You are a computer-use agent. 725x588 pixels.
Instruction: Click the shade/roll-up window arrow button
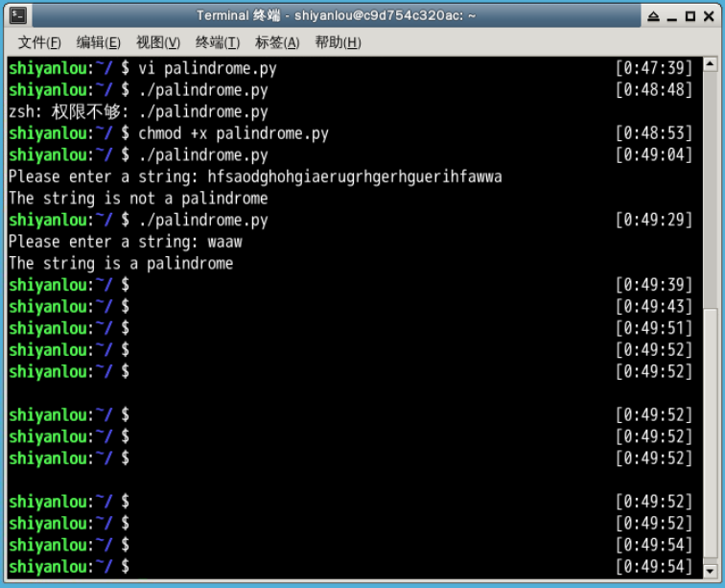653,16
